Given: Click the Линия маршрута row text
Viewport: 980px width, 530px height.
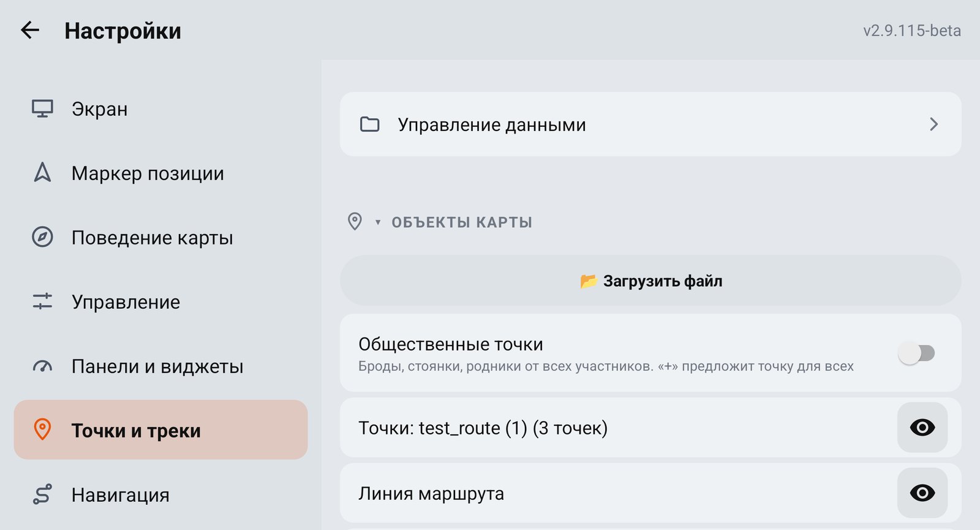Looking at the screenshot, I should click(431, 493).
